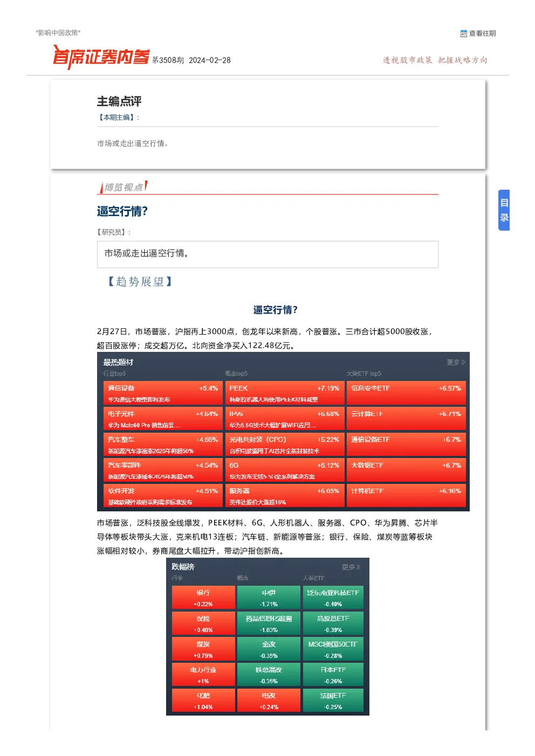Viewport: 535px width, 756px height.
Task: Click the 药品信息化追溯 -1.03% tile
Action: point(269,623)
